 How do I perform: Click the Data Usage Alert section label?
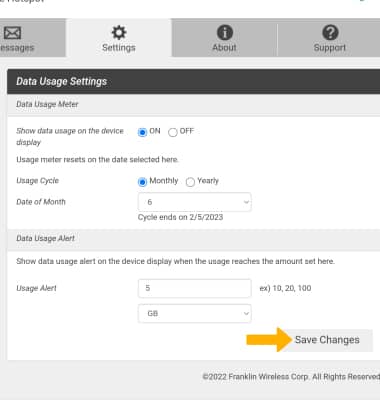point(45,238)
